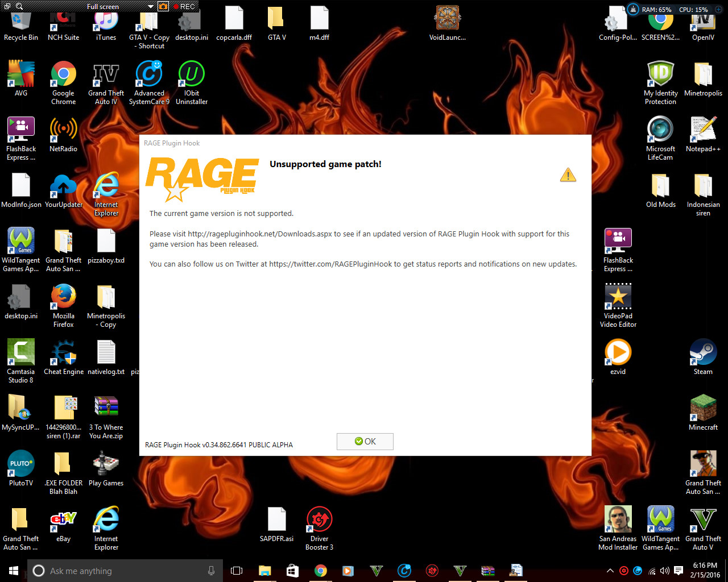Viewport: 728px width, 582px height.
Task: Select the GTA V folder on the desktop
Action: 276,24
